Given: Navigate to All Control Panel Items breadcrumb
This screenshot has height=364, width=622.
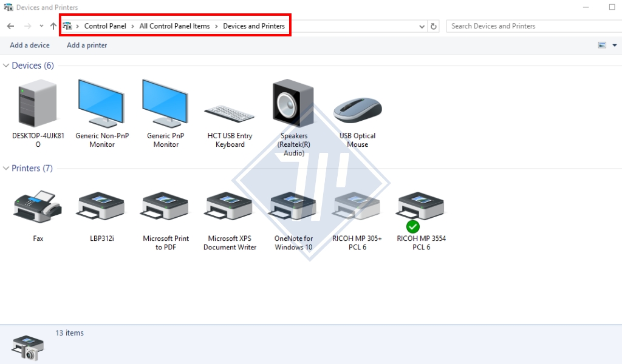Looking at the screenshot, I should click(x=174, y=26).
